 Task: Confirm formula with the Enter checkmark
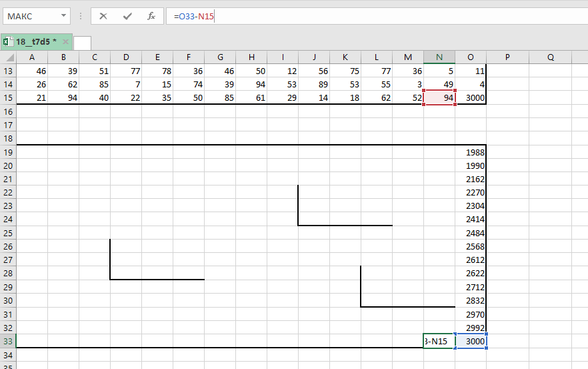pos(127,16)
